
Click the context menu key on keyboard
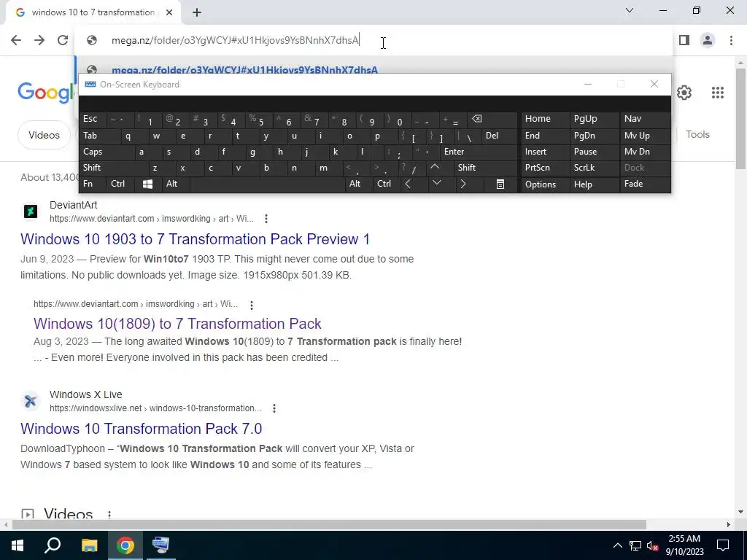(500, 184)
